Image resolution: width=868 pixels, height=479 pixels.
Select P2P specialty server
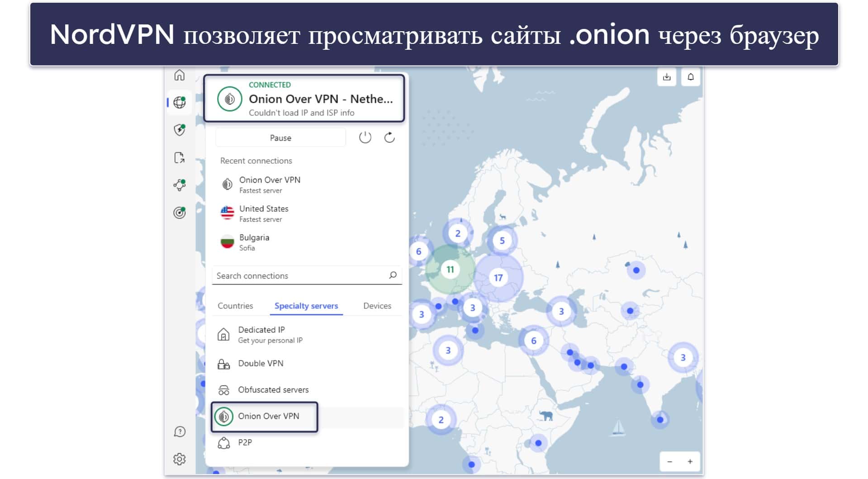pos(307,443)
